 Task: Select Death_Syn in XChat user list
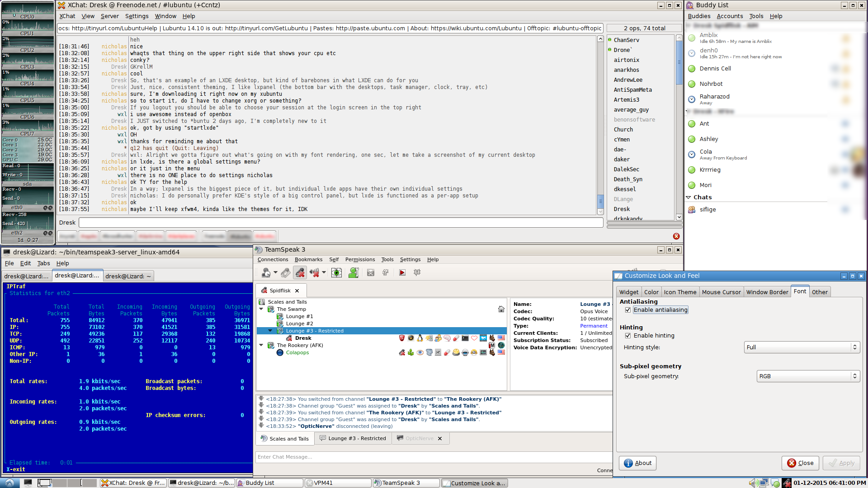[x=628, y=179]
